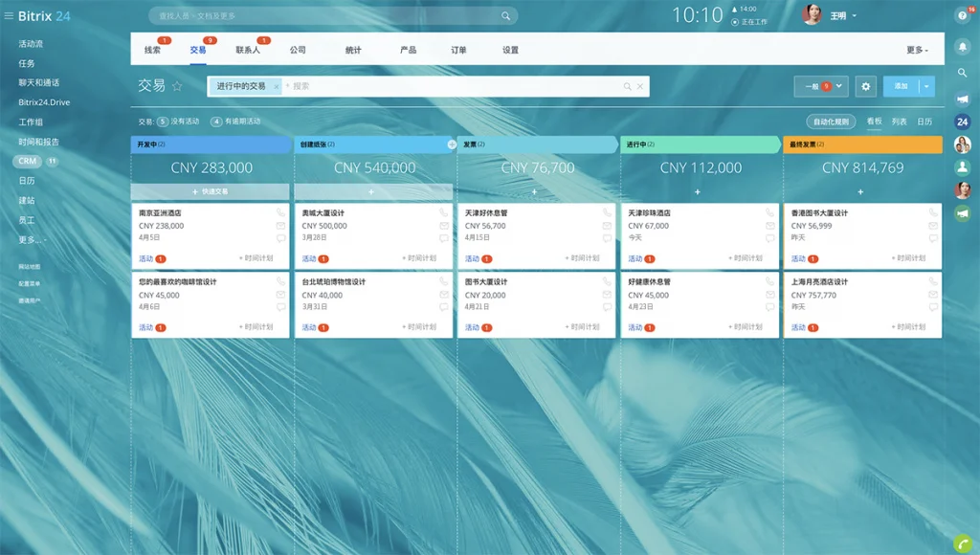Toggle the 没有活动 counter filter

(x=178, y=122)
